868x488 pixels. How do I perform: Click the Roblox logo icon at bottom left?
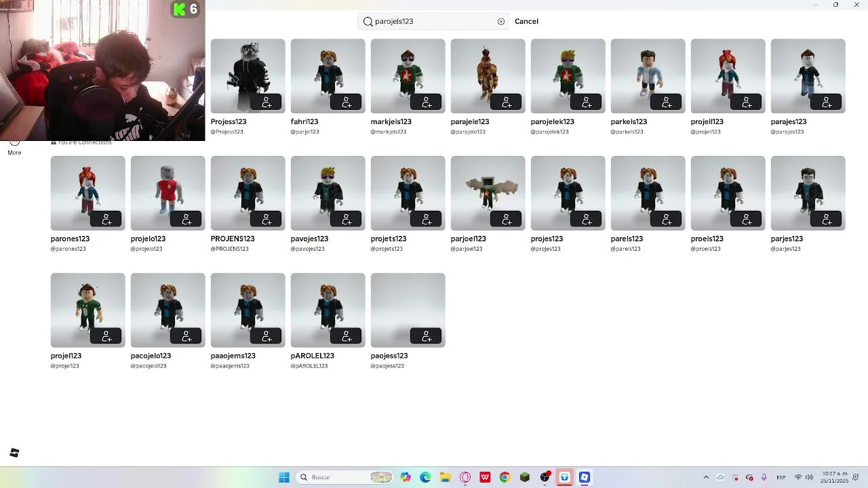(14, 453)
